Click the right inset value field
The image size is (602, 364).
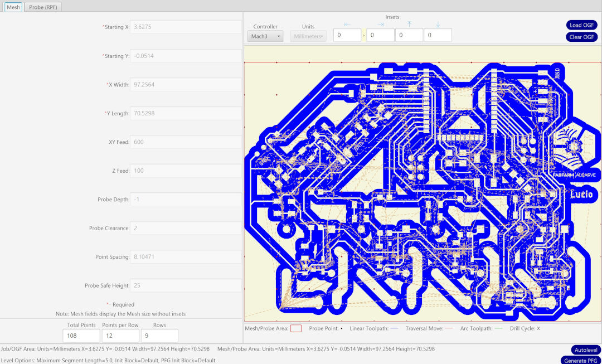click(x=381, y=35)
